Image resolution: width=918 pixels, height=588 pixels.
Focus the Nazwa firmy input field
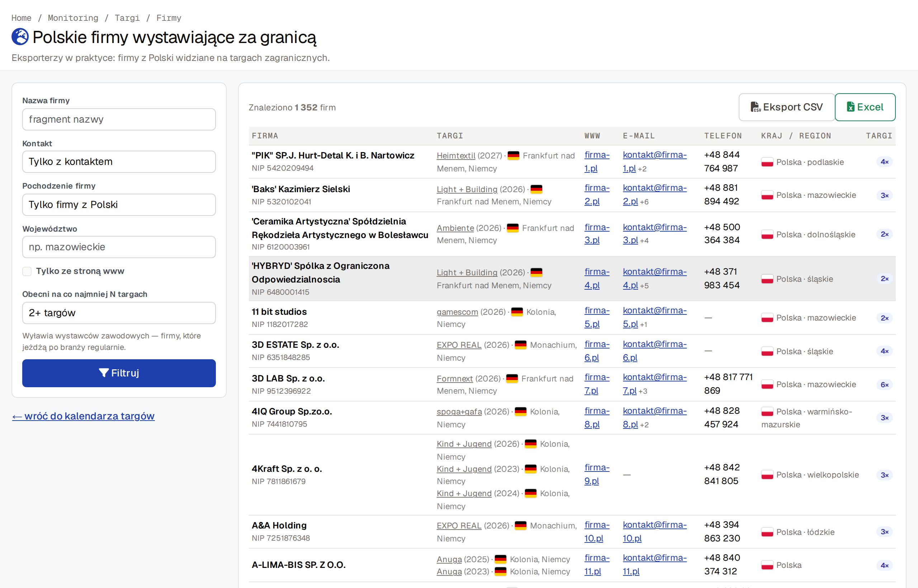(119, 119)
